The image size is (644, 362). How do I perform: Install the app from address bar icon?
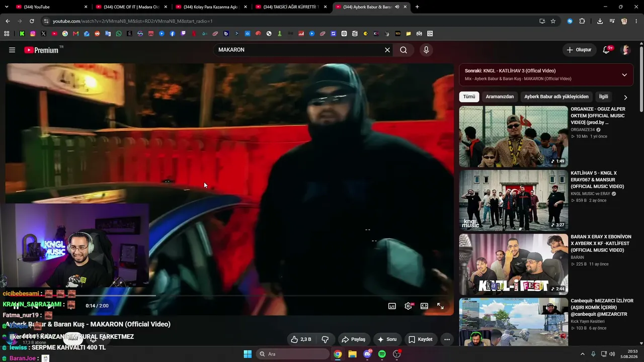coord(542,21)
